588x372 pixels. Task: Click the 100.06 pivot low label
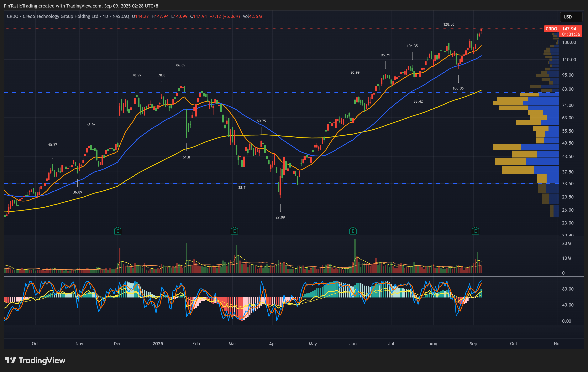[x=458, y=88]
